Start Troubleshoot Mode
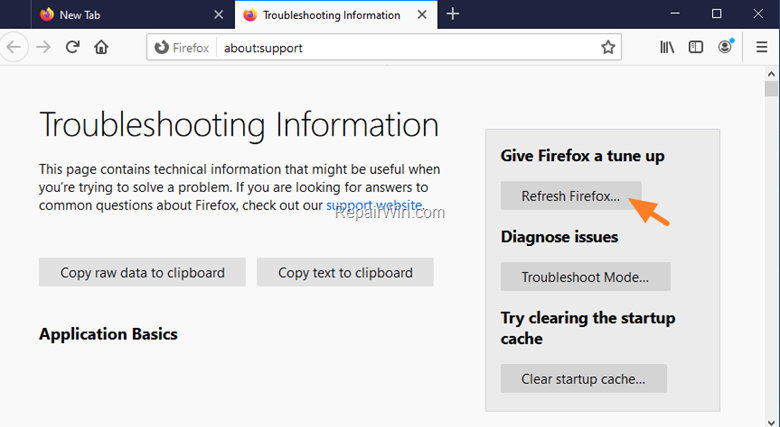 coord(585,277)
